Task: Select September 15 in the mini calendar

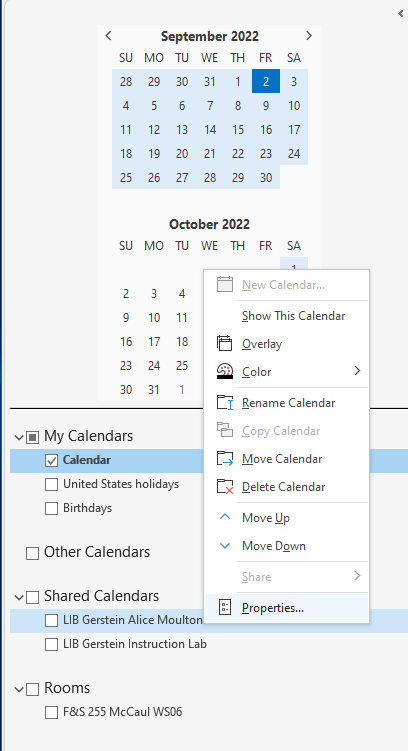Action: 238,129
